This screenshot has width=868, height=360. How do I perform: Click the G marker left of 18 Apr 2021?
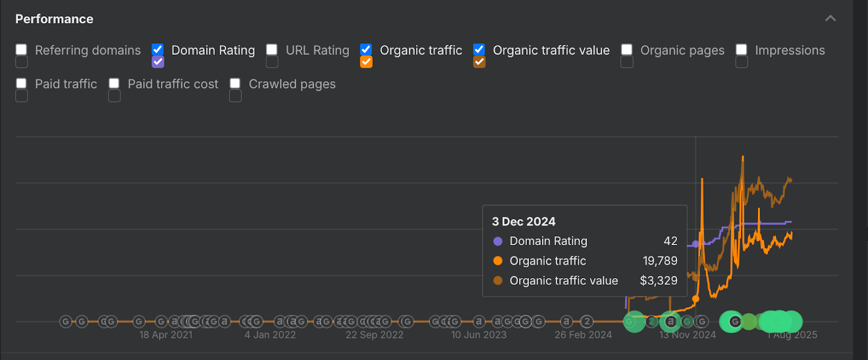click(x=139, y=322)
